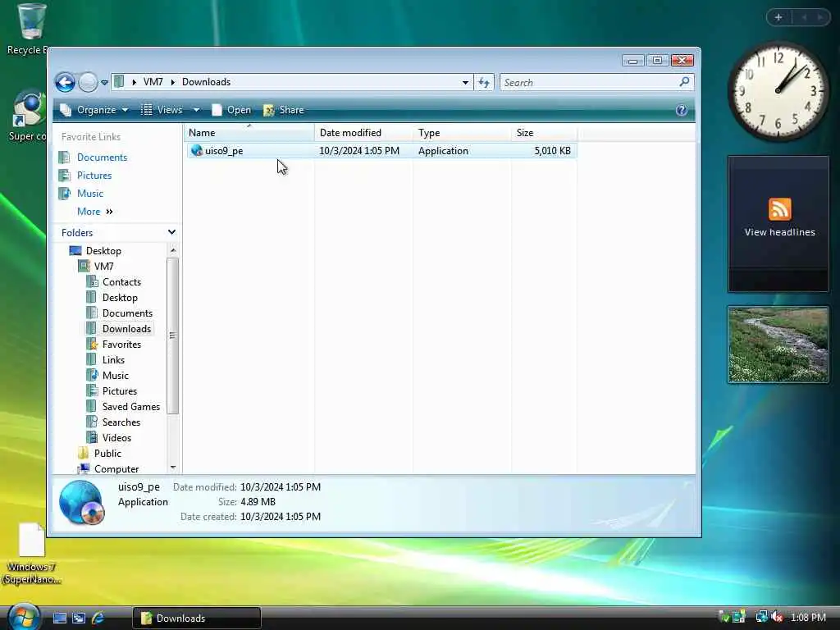This screenshot has width=840, height=630.
Task: Open the Start menu orb
Action: (23, 617)
